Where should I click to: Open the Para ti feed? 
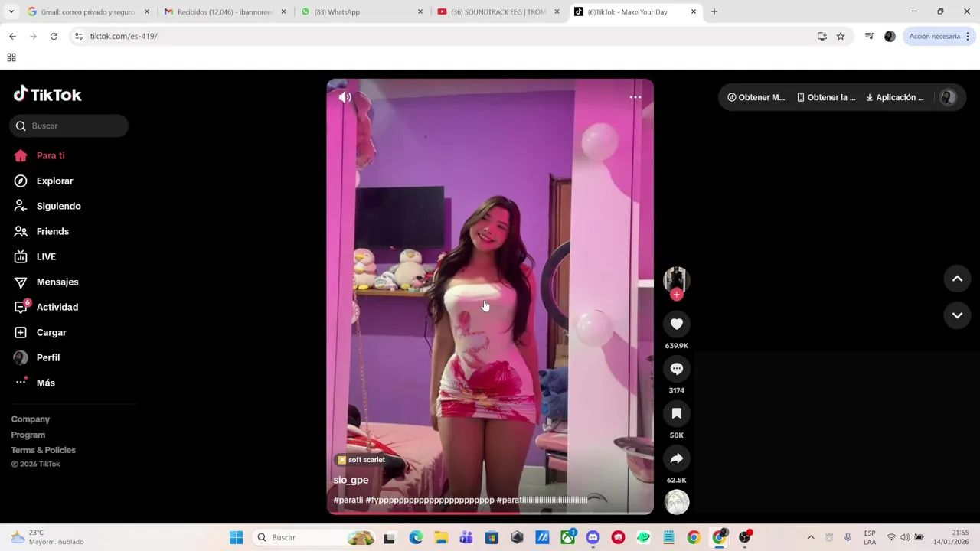(x=51, y=155)
